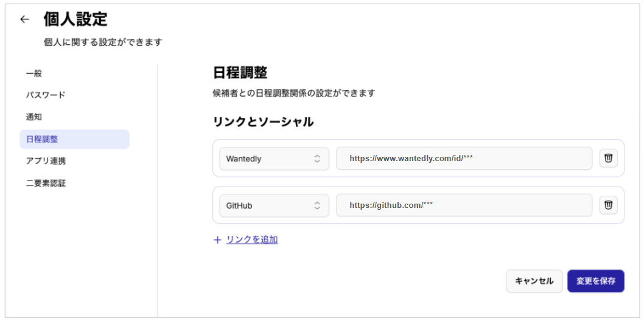Open the 通知 settings section
Viewport: 644px width, 321px height.
34,117
